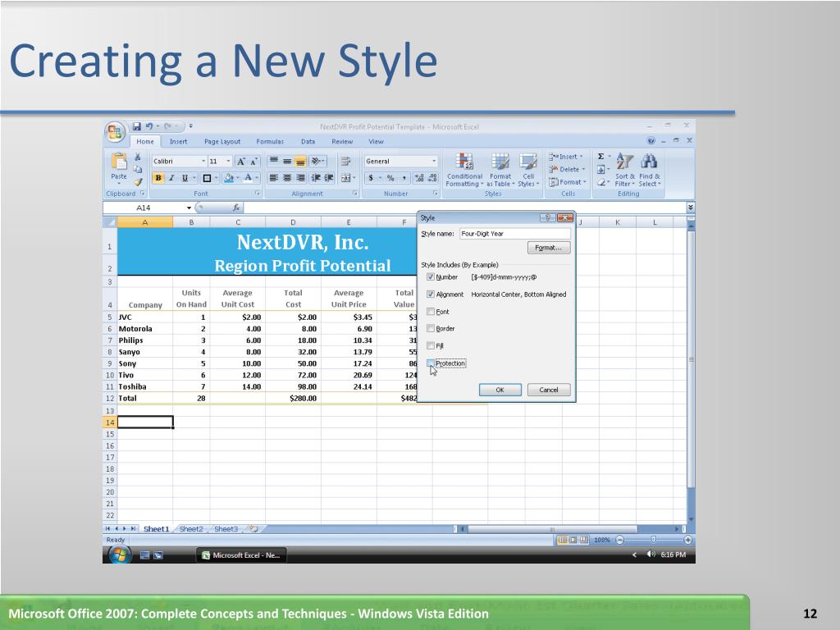Image resolution: width=840 pixels, height=630 pixels.
Task: Go to the Review ribbon tab
Action: pos(342,141)
